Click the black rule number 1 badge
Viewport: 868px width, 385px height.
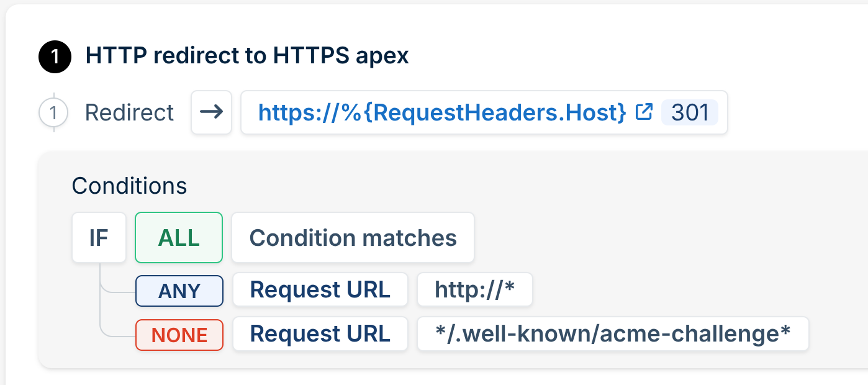tap(55, 57)
